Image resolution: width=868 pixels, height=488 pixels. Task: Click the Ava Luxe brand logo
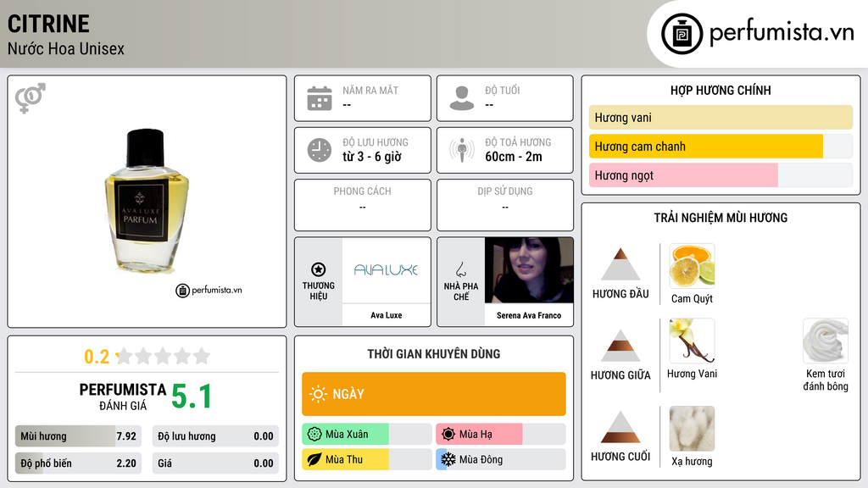pyautogui.click(x=386, y=270)
